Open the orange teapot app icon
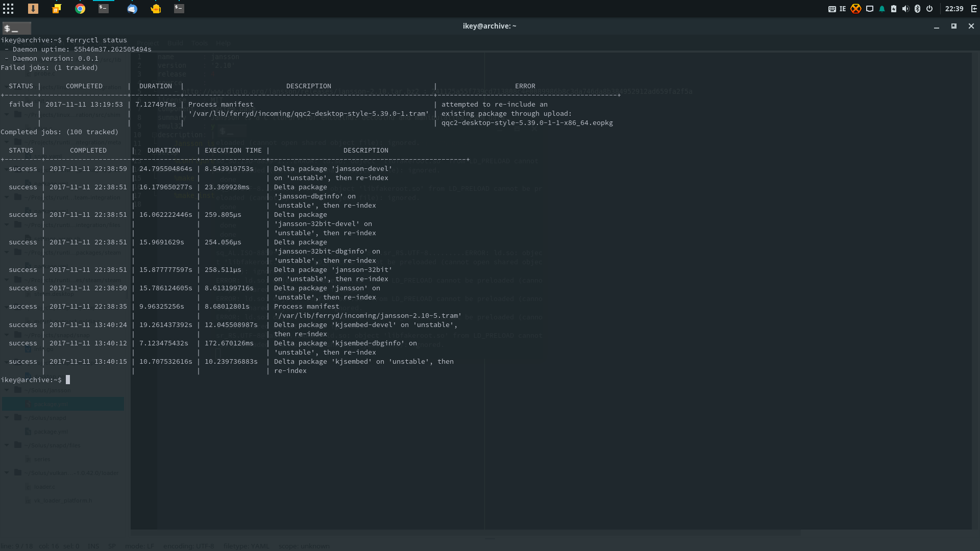 [156, 9]
